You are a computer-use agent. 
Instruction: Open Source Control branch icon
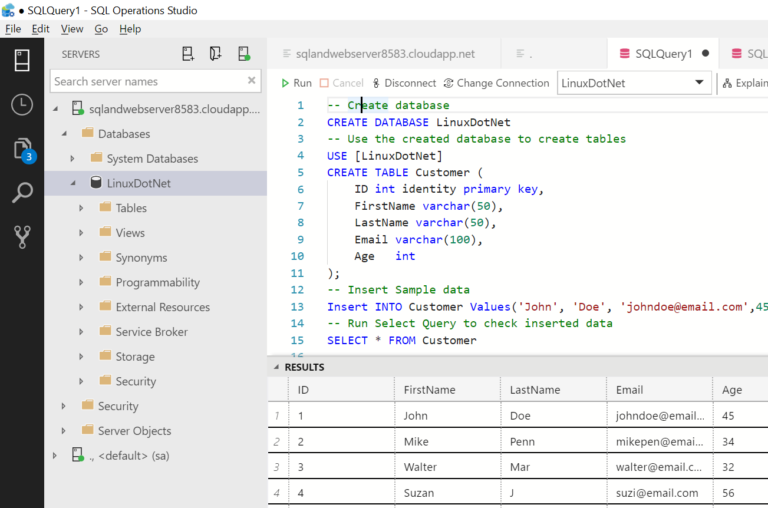tap(22, 237)
